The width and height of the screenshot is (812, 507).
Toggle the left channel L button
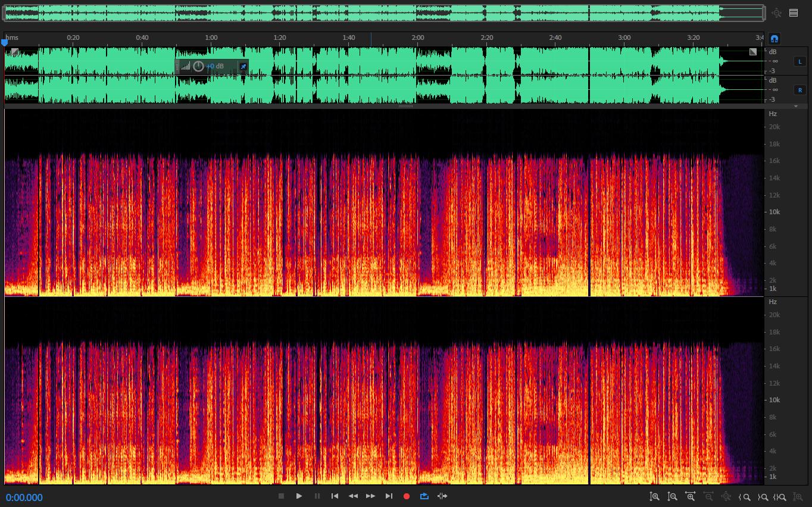tap(799, 61)
